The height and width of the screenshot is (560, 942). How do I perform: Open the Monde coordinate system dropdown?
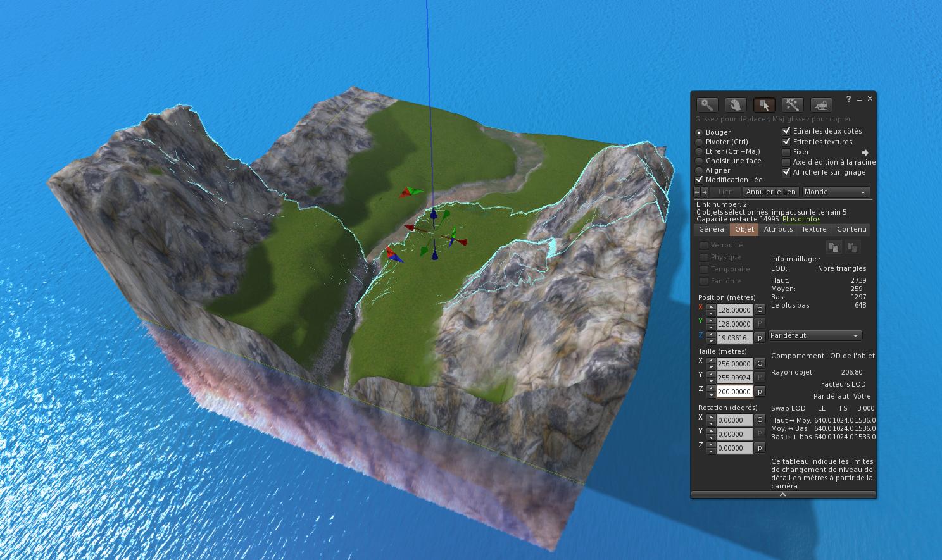pyautogui.click(x=836, y=192)
